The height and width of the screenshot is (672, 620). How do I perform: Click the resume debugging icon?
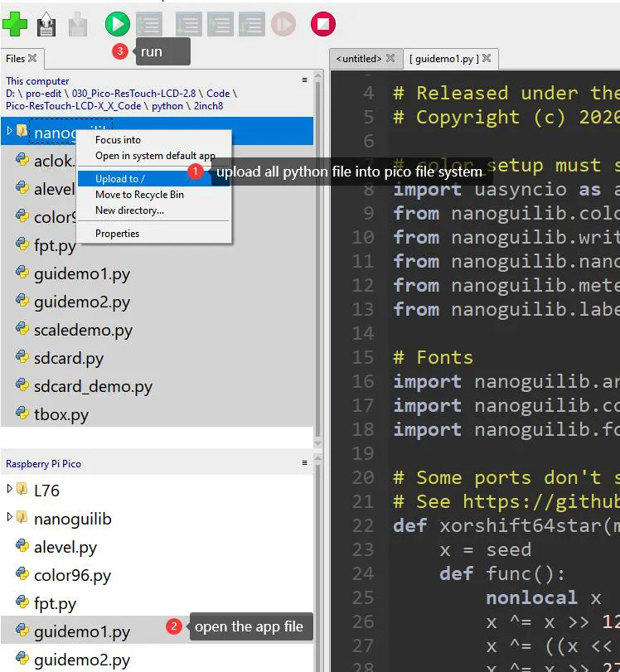click(x=283, y=24)
